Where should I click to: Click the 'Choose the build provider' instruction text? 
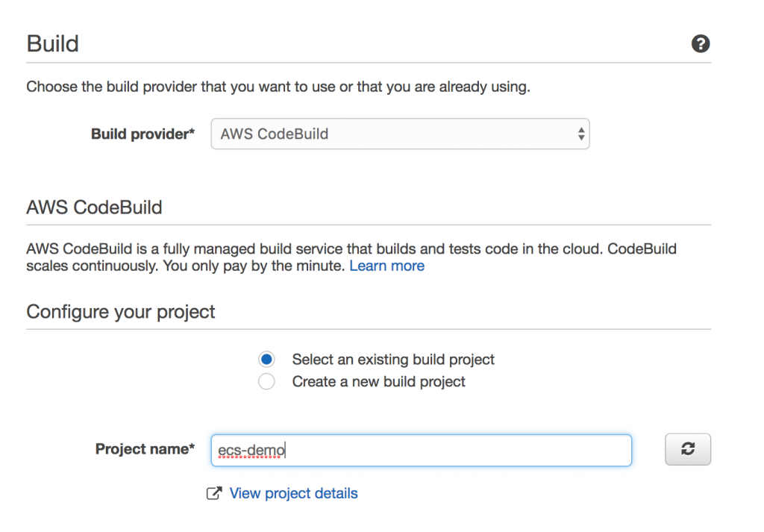278,87
